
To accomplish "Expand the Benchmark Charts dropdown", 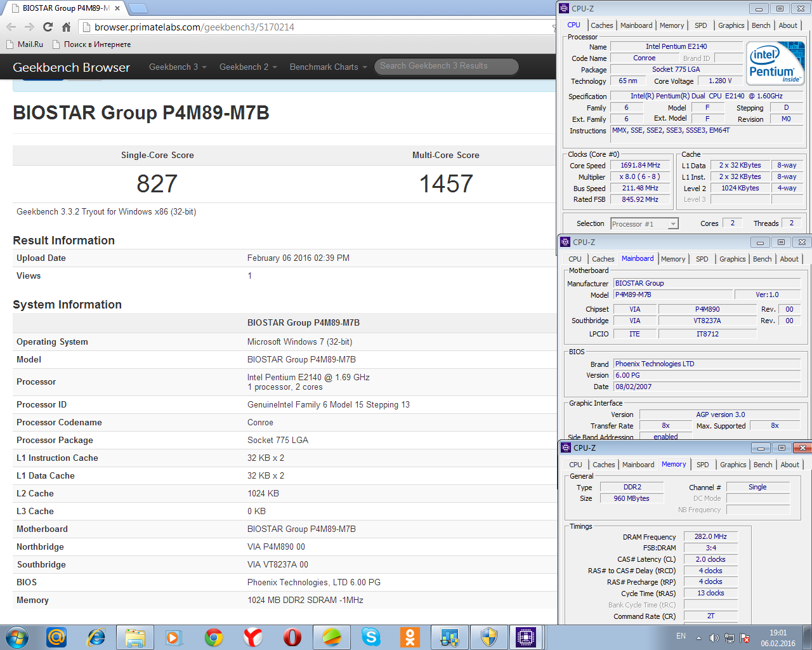I will click(328, 67).
